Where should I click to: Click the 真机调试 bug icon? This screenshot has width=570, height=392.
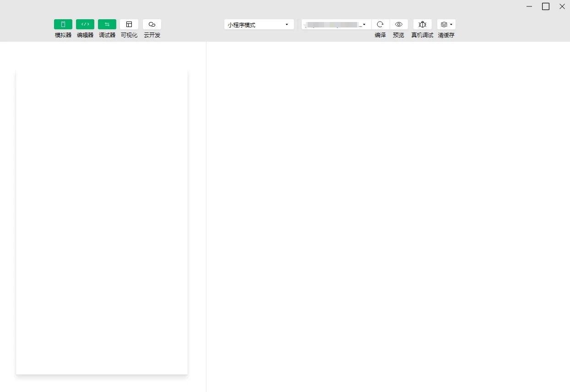point(423,24)
